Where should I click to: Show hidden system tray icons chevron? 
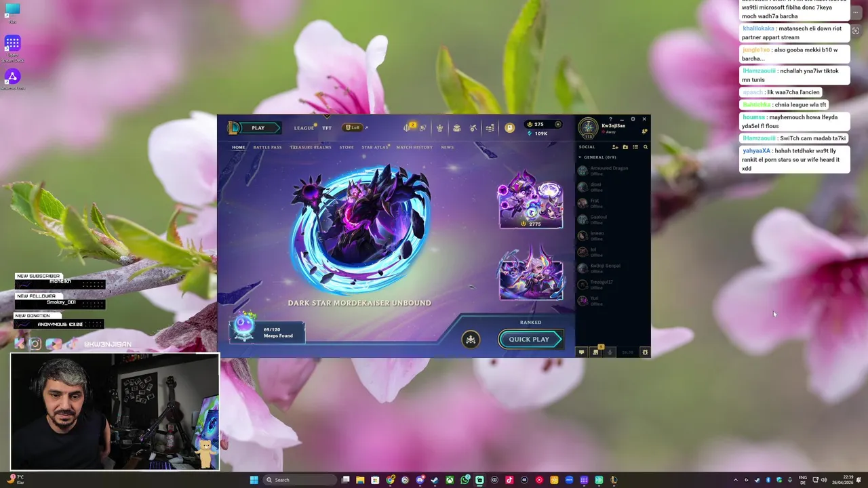pos(736,480)
